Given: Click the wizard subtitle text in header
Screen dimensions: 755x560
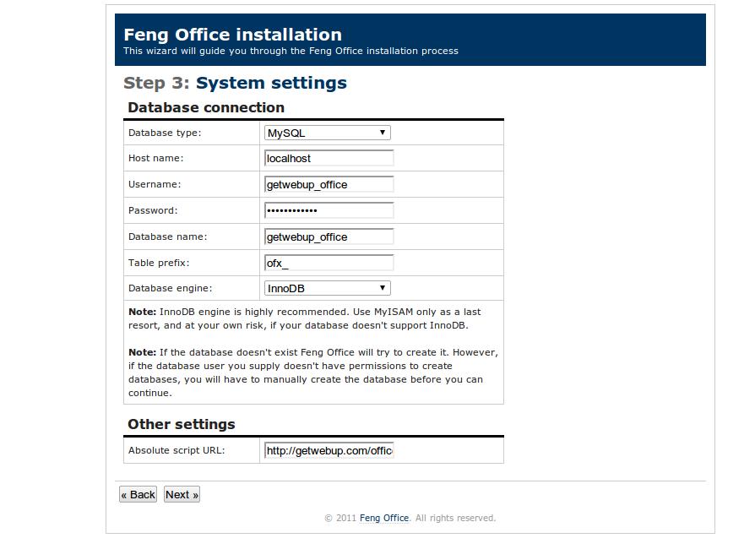Looking at the screenshot, I should tap(291, 51).
